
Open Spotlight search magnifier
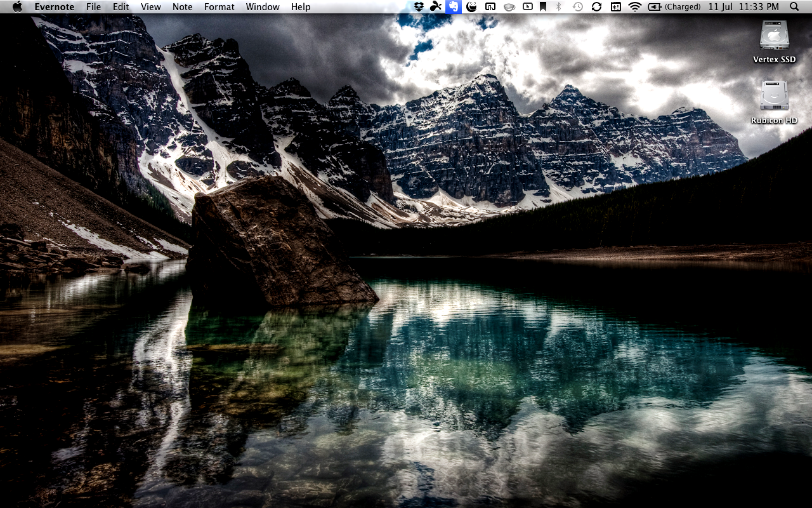click(x=795, y=6)
